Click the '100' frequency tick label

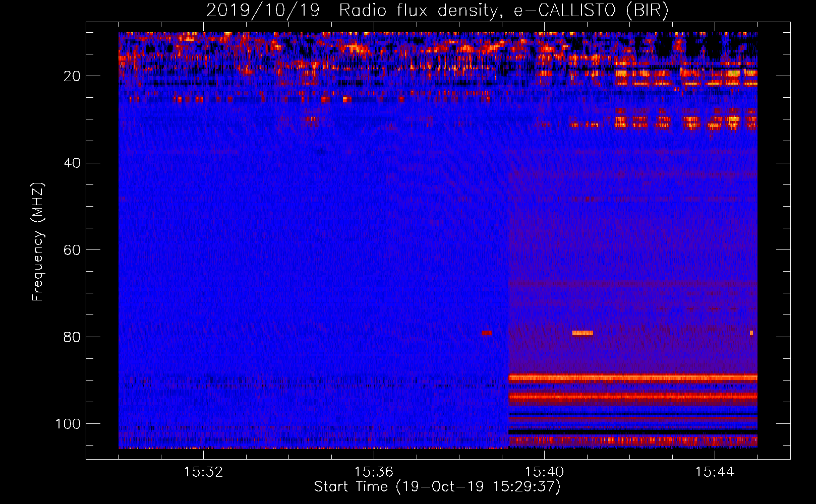(x=69, y=424)
